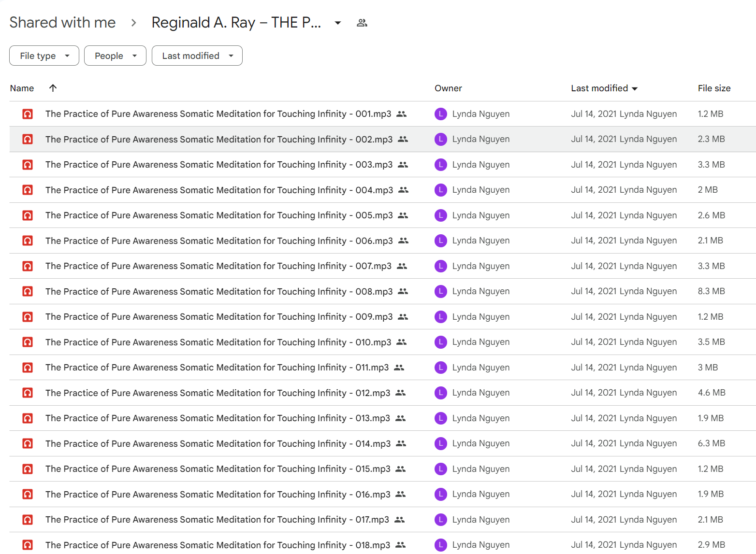Image resolution: width=756 pixels, height=554 pixels.
Task: Click Lynda Nguyen avatar in 006.mp3 row
Action: pos(441,241)
